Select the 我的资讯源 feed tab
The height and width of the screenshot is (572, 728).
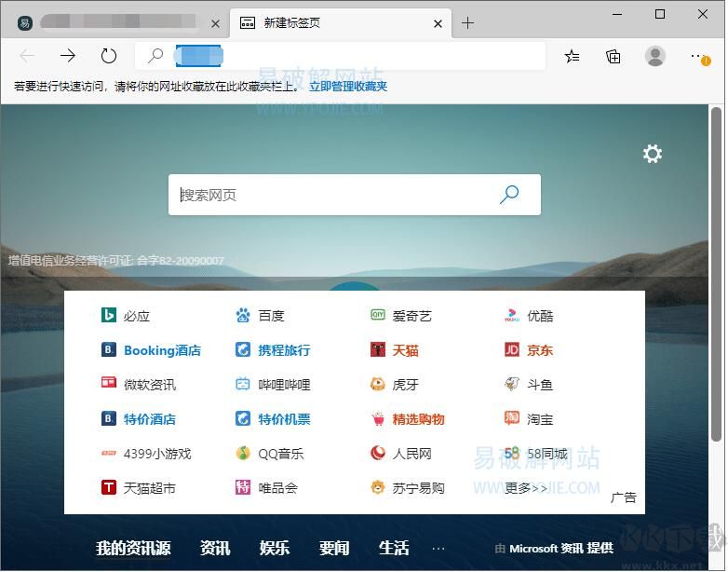133,549
